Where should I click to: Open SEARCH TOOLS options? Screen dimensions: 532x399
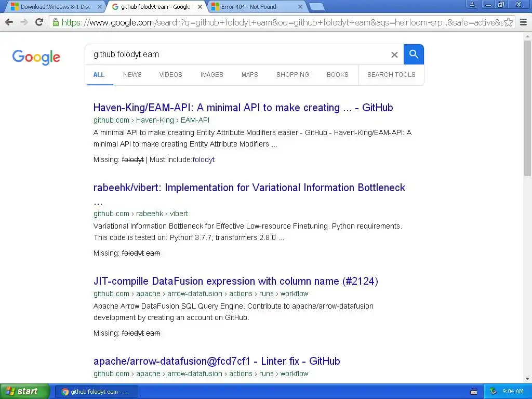point(391,75)
